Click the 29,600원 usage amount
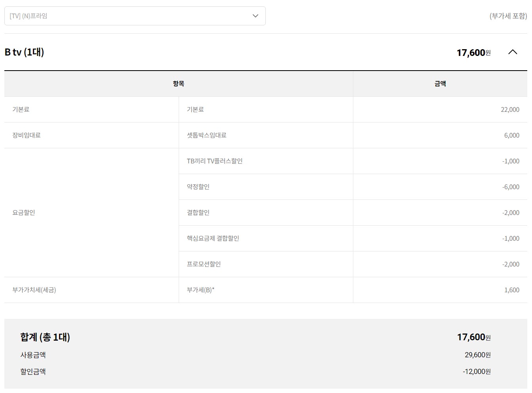 pyautogui.click(x=478, y=355)
